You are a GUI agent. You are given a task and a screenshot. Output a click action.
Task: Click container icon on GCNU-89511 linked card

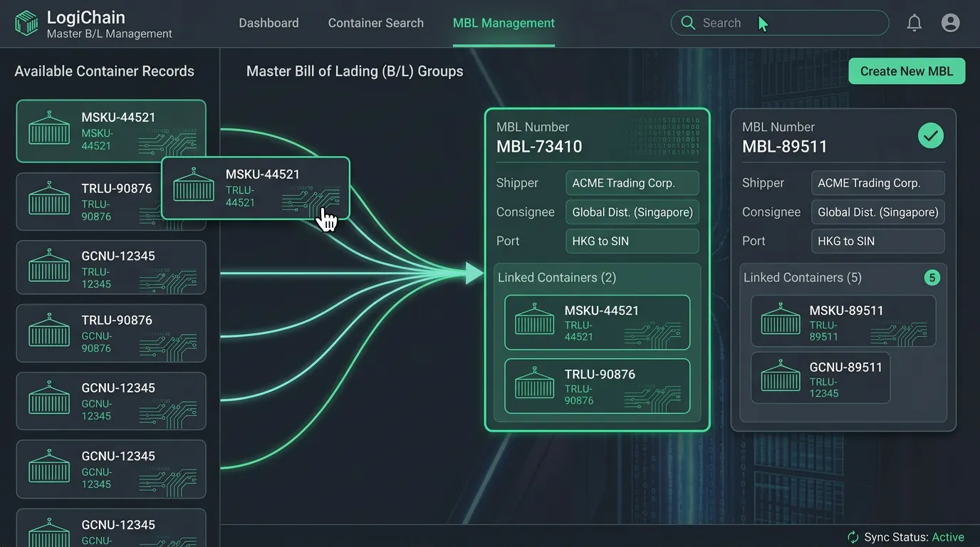(x=781, y=377)
